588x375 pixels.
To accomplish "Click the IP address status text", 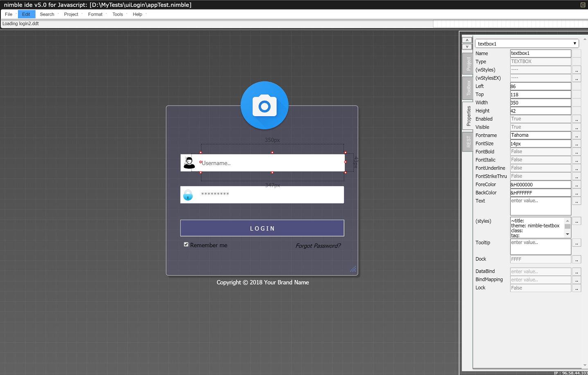I will (570, 373).
